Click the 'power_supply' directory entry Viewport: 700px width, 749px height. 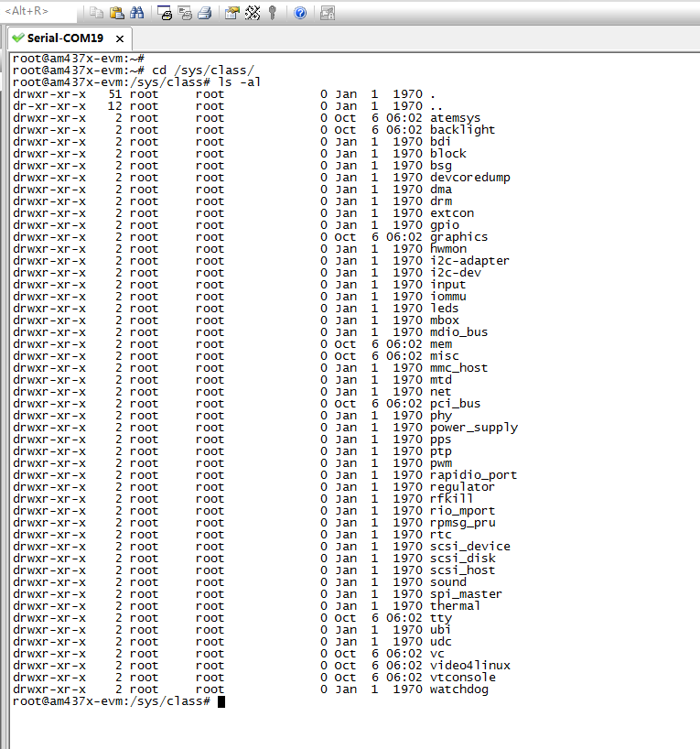coord(474,428)
